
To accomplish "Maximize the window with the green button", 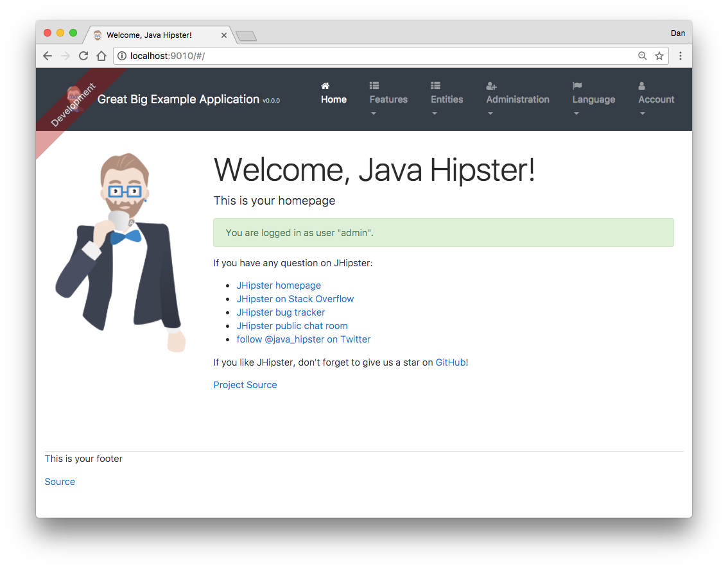I will (73, 33).
